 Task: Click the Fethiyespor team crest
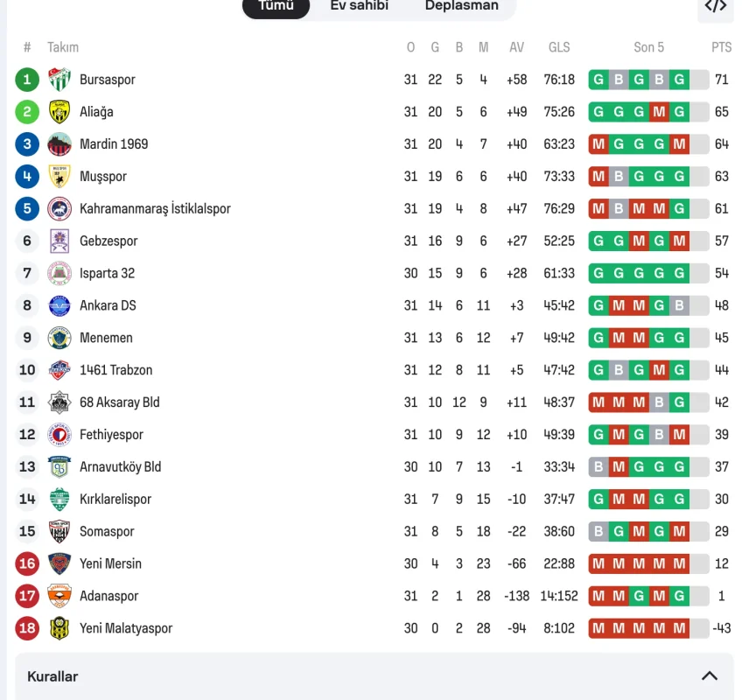point(59,435)
